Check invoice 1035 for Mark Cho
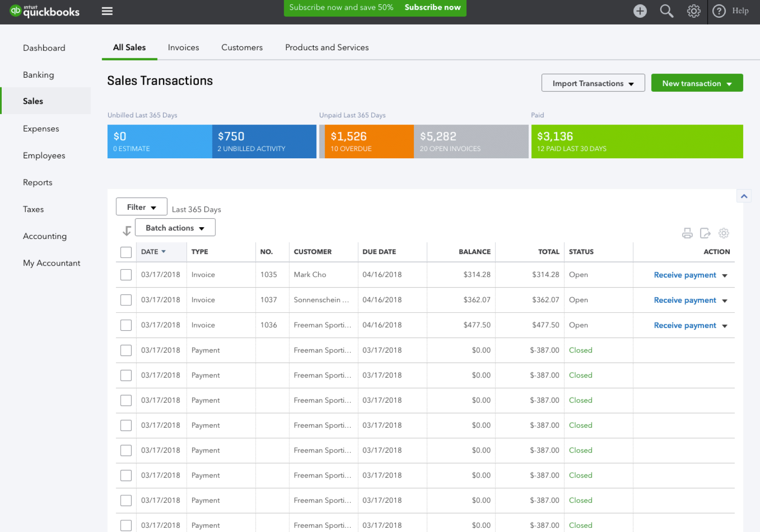 point(125,274)
